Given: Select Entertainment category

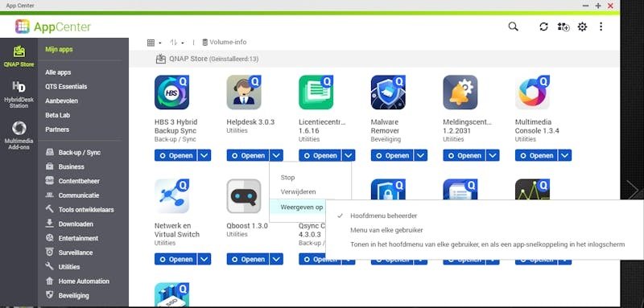Looking at the screenshot, I should tap(72, 238).
